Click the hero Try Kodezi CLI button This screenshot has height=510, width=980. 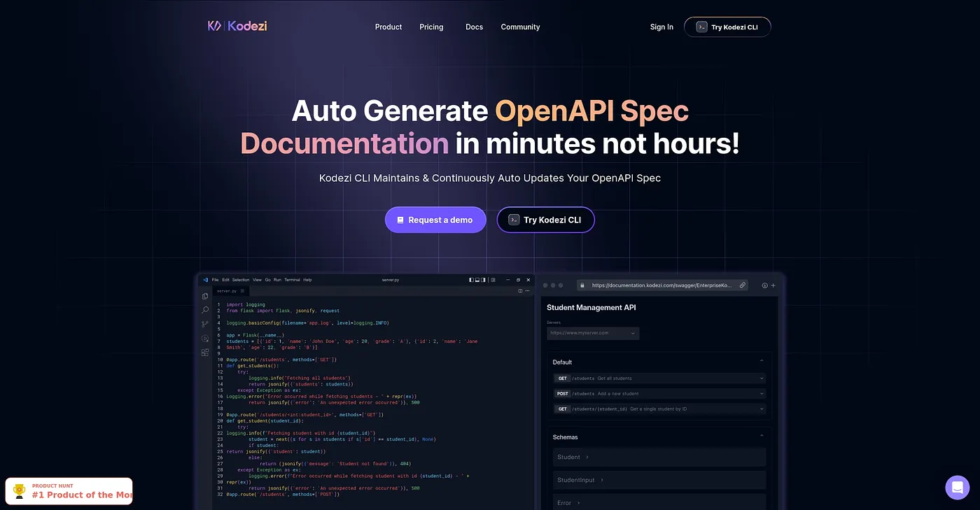(545, 220)
